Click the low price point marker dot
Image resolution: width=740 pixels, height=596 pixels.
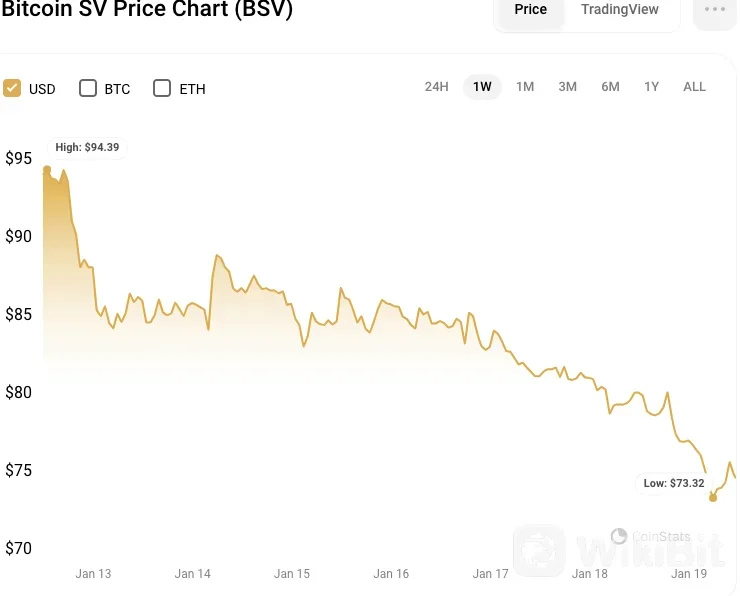click(713, 497)
